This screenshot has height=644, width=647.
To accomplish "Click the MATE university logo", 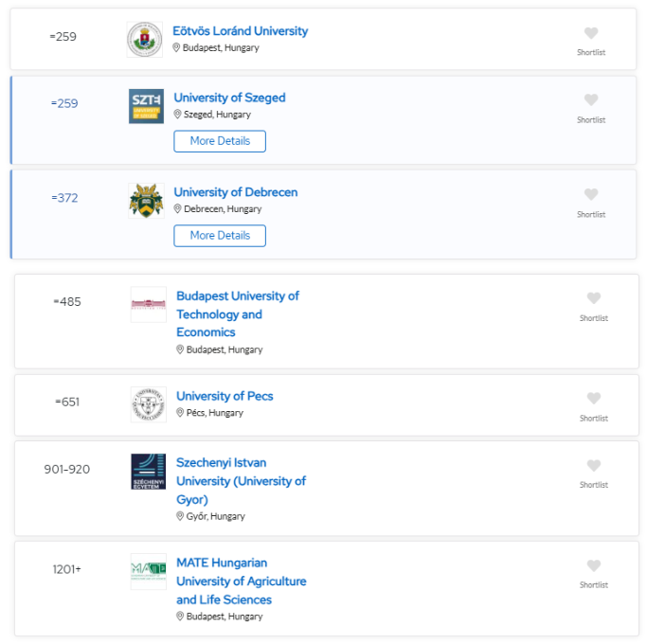I will tap(149, 571).
